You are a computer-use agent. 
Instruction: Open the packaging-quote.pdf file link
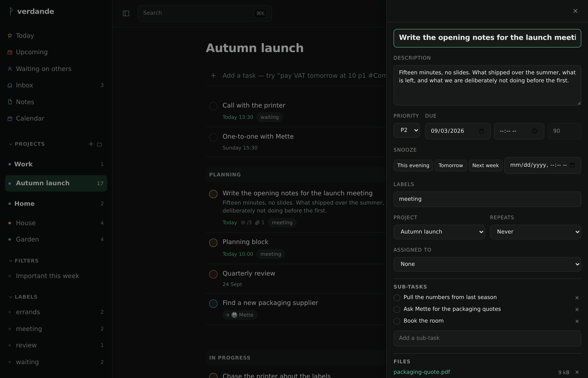[x=422, y=372]
